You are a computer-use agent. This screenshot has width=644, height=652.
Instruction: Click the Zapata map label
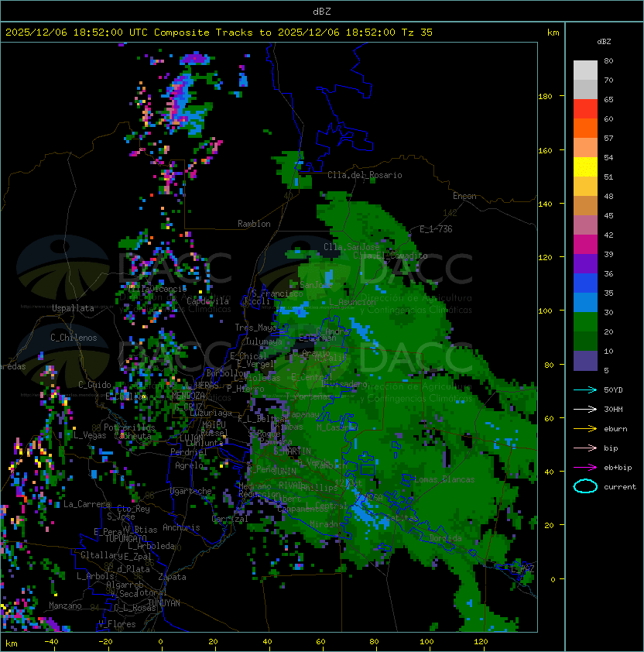point(172,577)
